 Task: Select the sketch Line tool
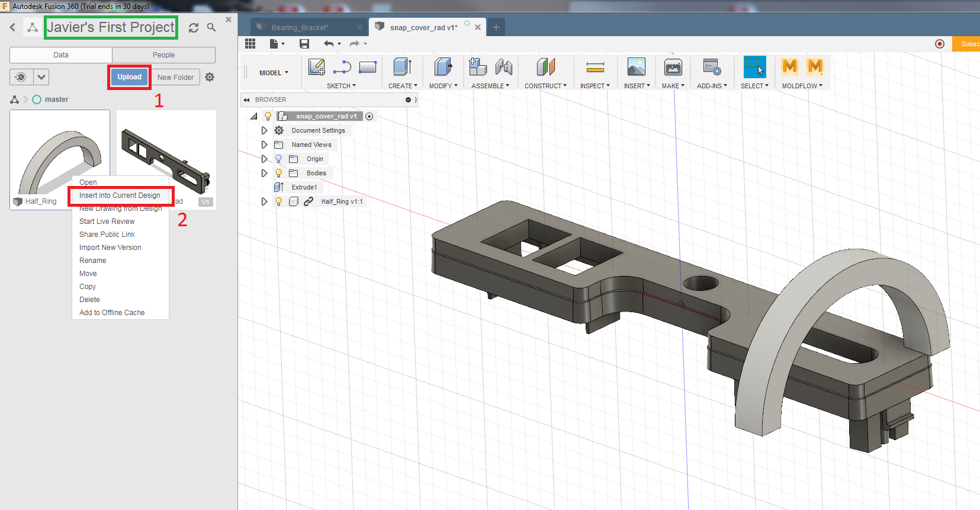click(x=342, y=68)
